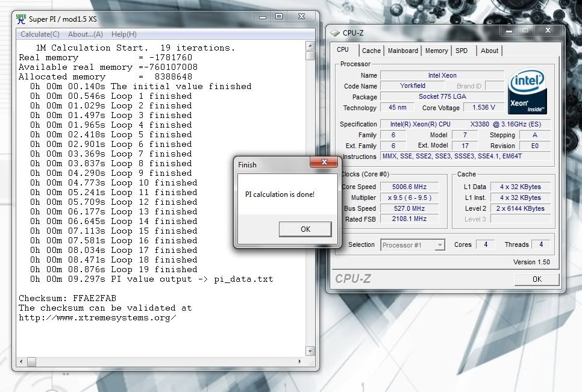
Task: Minimize the Super PI window
Action: coord(263,17)
